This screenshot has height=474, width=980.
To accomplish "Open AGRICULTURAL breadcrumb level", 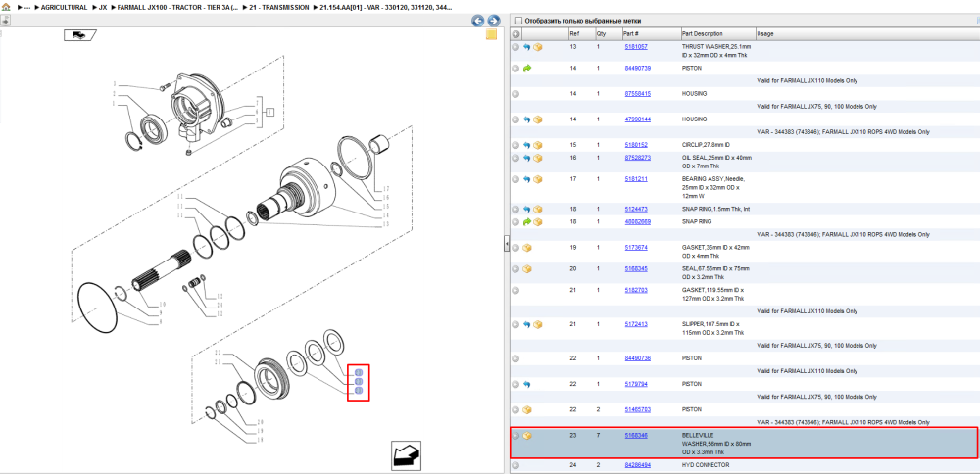I will tap(64, 8).
